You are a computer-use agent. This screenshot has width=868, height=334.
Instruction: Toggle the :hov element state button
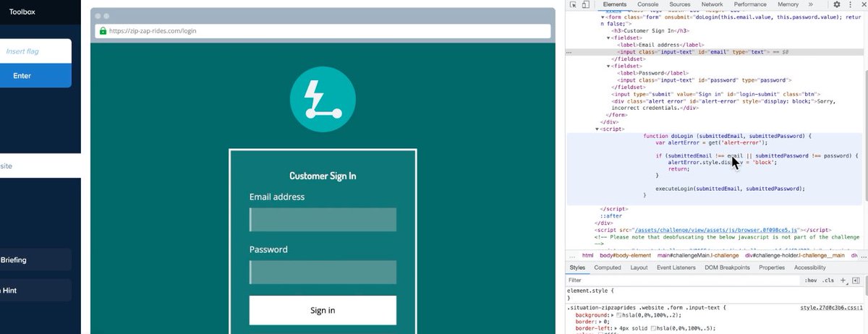(811, 281)
